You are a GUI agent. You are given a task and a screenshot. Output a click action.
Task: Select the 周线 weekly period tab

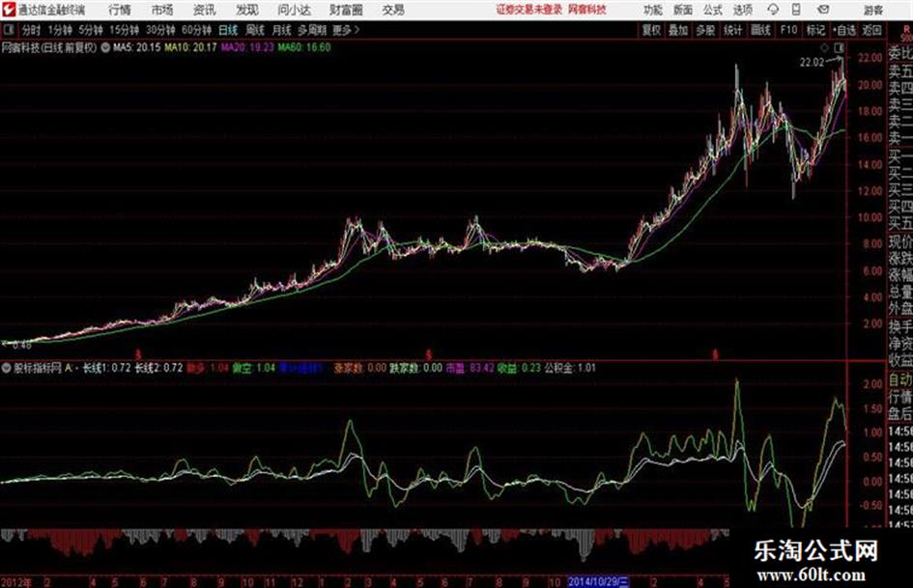255,30
